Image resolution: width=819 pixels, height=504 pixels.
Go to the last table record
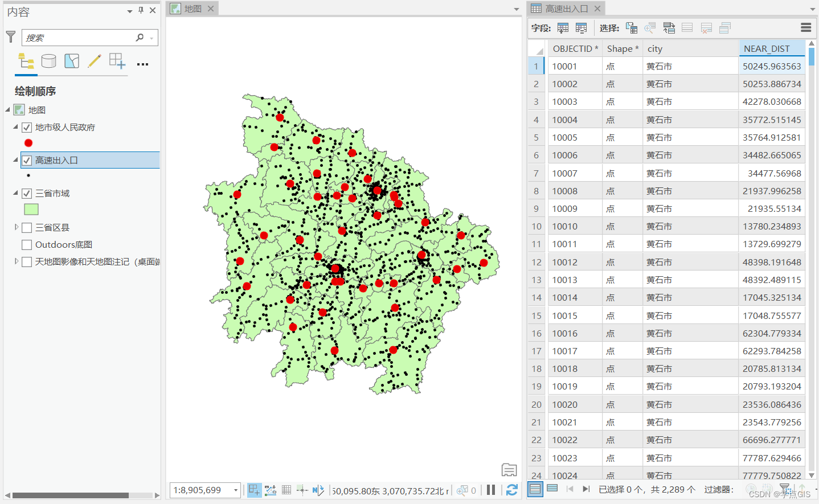point(586,489)
